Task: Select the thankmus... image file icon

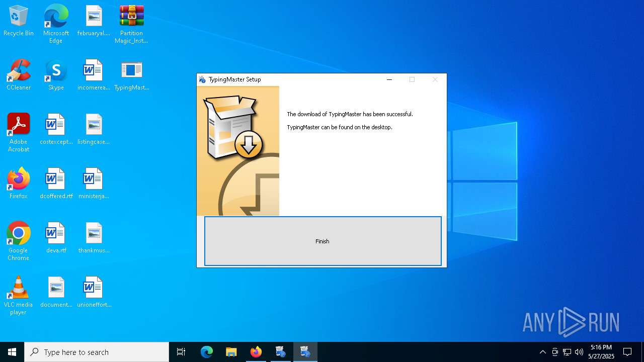Action: (94, 238)
